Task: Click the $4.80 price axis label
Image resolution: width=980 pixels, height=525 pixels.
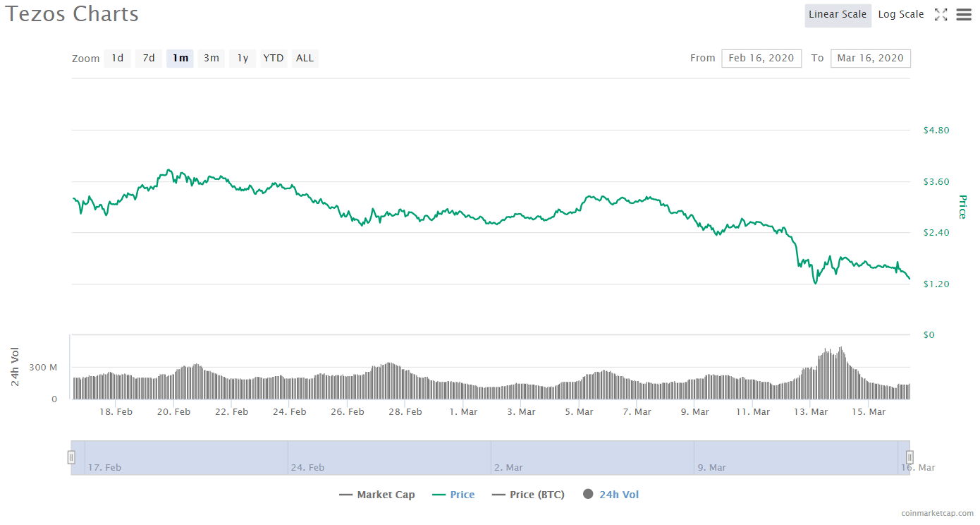Action: point(936,131)
